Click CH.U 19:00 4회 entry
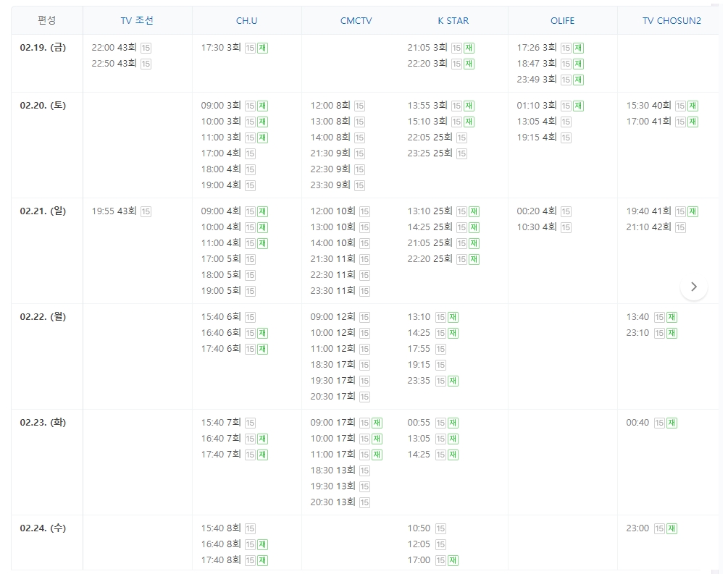The width and height of the screenshot is (728, 574). (x=220, y=185)
